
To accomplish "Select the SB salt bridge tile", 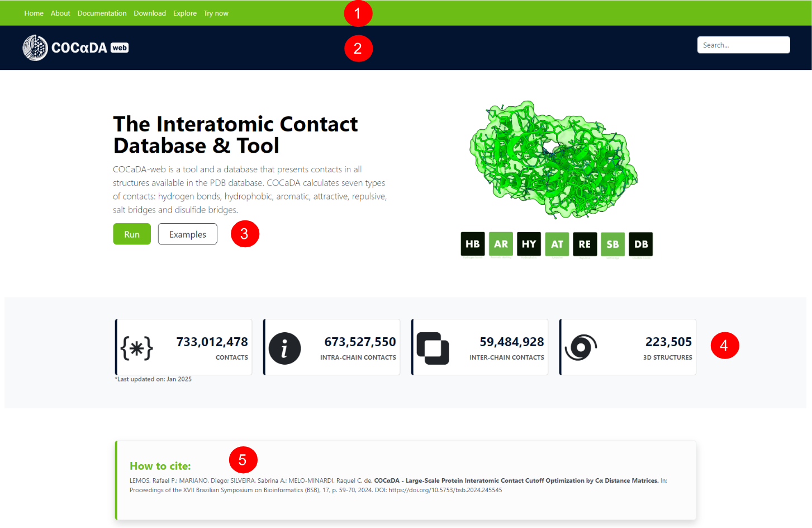I will (x=613, y=244).
